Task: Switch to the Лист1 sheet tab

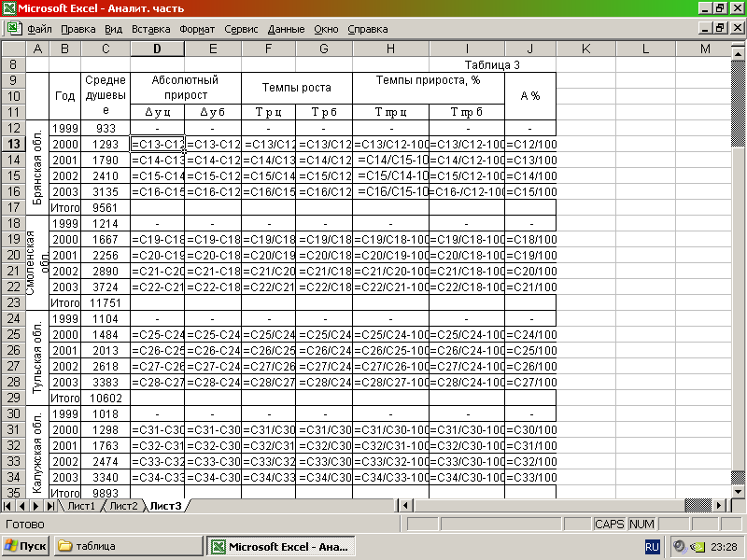Action: pos(81,506)
